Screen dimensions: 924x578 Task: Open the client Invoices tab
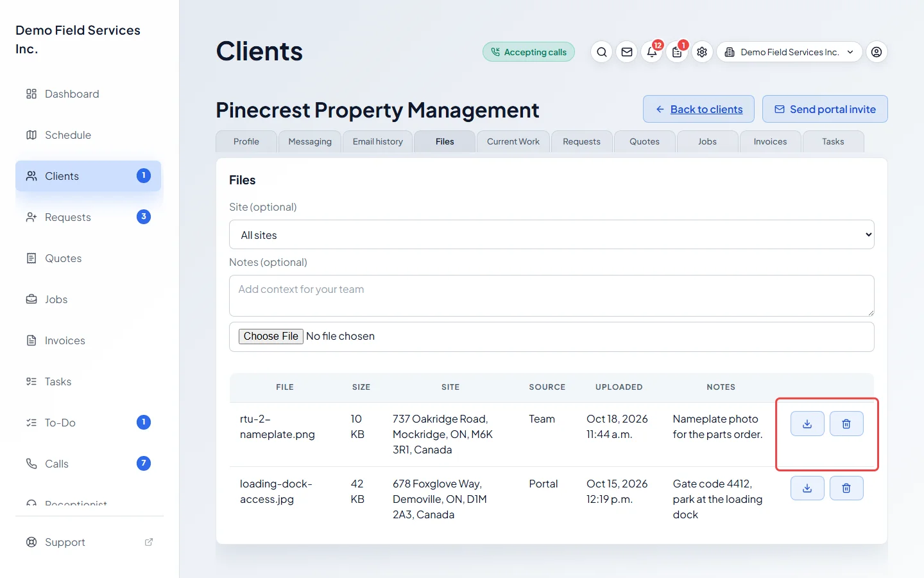(x=771, y=141)
